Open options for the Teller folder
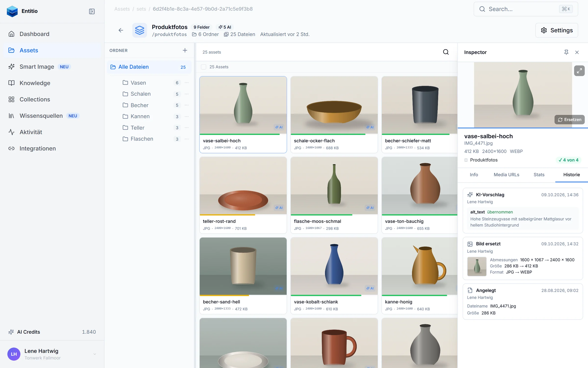The width and height of the screenshot is (588, 368). [187, 128]
